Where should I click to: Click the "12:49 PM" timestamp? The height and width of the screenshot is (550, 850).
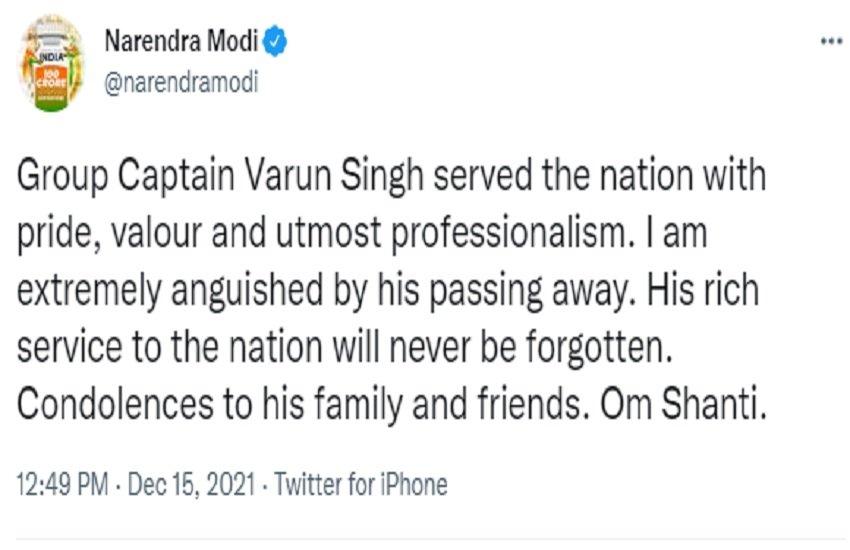coord(62,484)
